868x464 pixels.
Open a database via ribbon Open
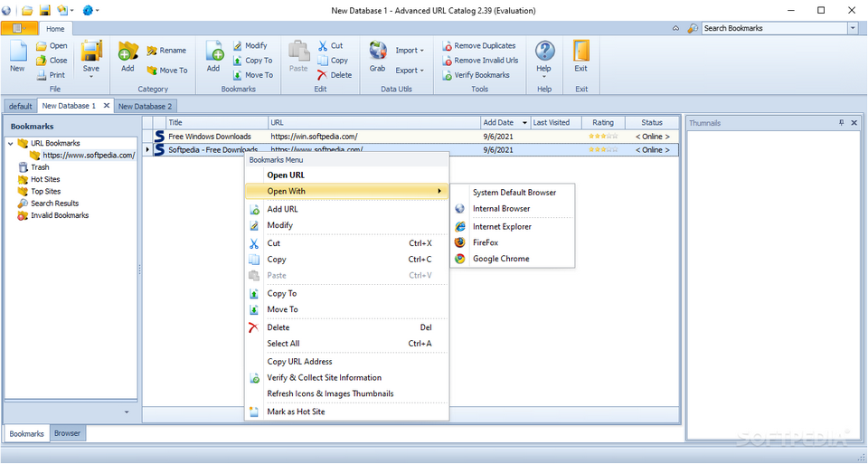pos(52,46)
